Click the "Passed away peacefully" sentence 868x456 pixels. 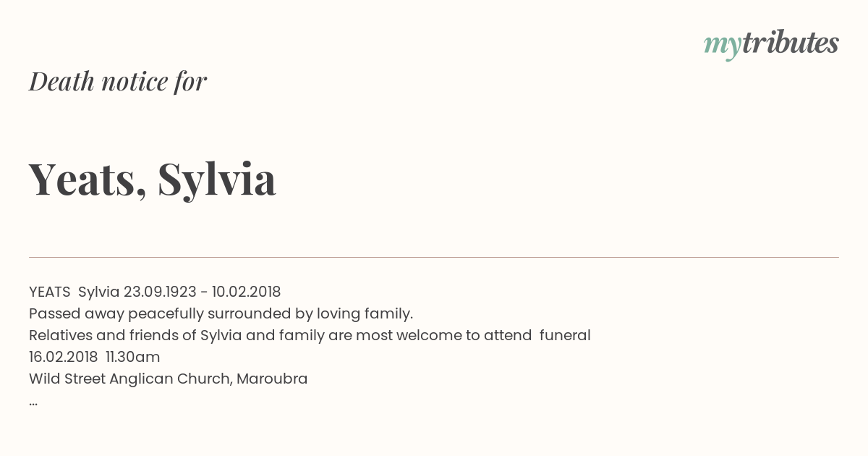click(221, 313)
